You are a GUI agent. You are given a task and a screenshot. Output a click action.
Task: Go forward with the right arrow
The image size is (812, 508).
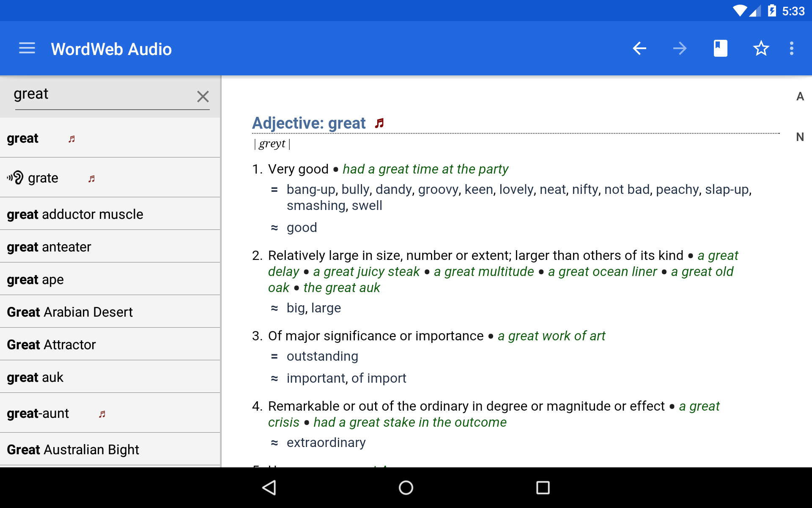(x=680, y=48)
